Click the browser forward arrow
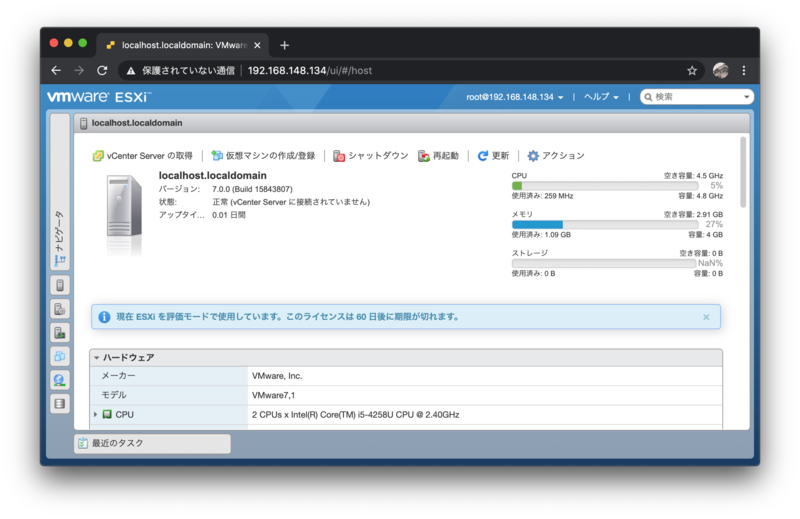Viewport: 800px width, 519px height. pyautogui.click(x=79, y=70)
